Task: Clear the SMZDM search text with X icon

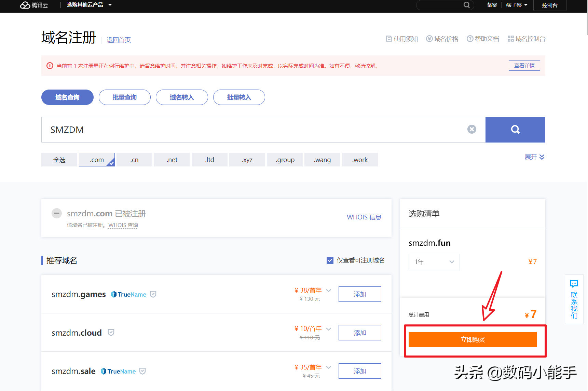Action: [x=472, y=129]
